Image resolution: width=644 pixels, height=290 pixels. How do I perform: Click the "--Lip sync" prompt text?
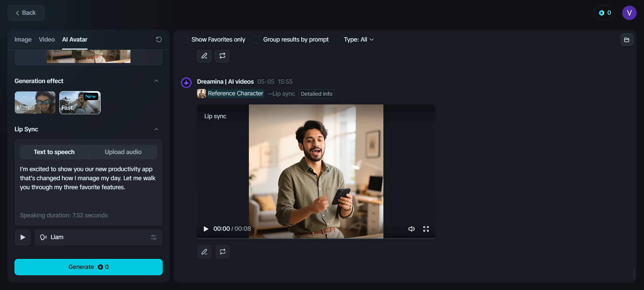pos(281,94)
